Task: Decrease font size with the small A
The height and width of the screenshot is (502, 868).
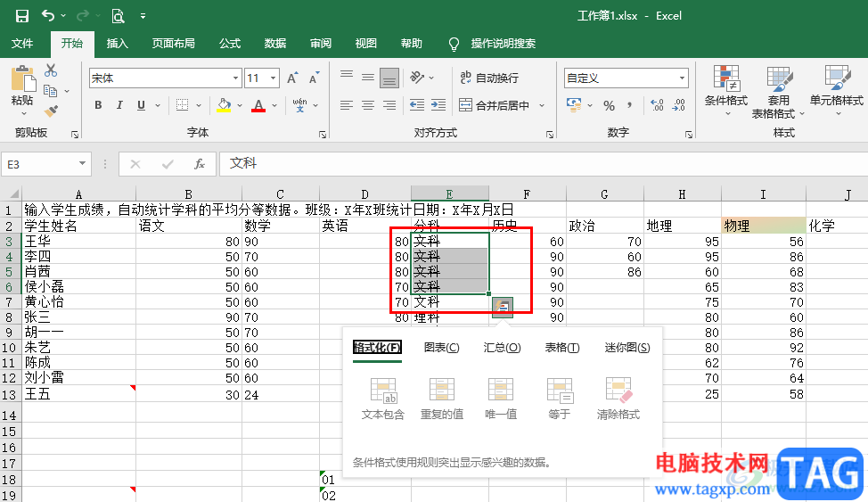Action: tap(314, 78)
